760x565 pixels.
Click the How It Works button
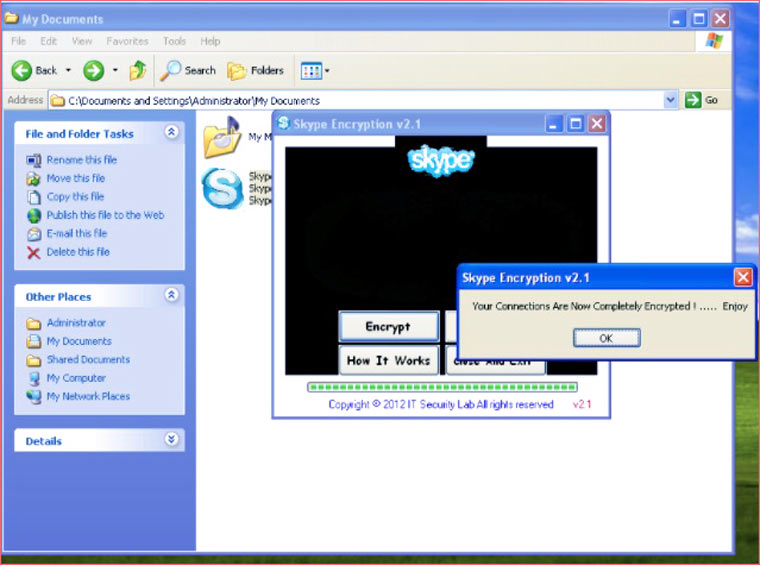(x=389, y=361)
